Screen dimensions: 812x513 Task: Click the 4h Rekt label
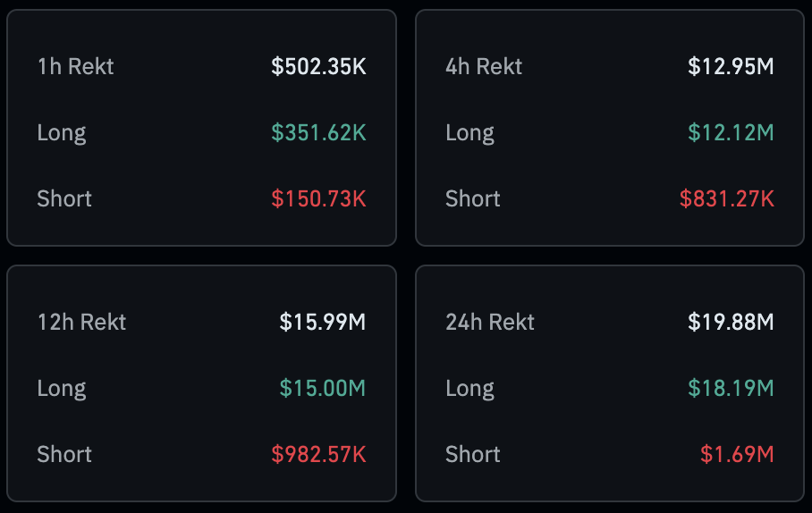[484, 66]
